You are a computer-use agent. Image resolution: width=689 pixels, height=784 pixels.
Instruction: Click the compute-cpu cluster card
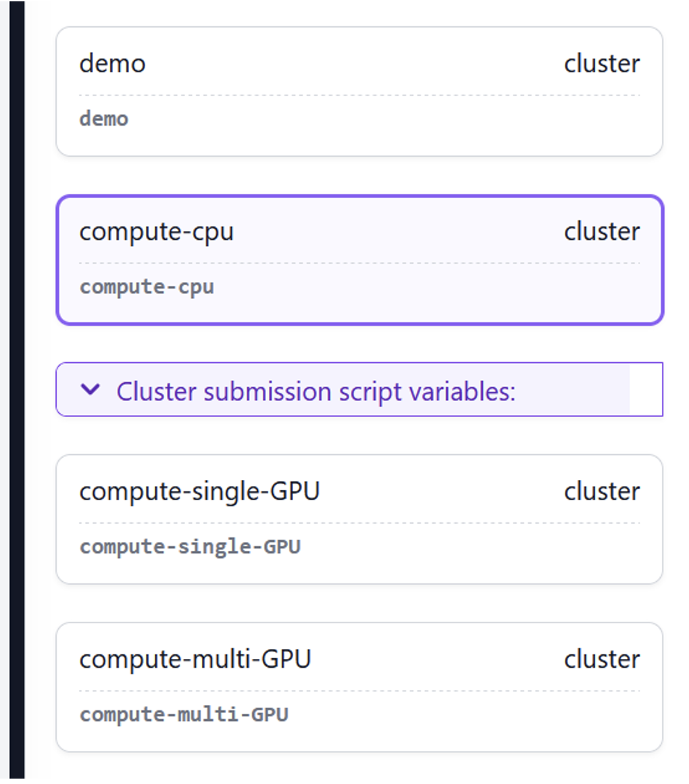358,259
